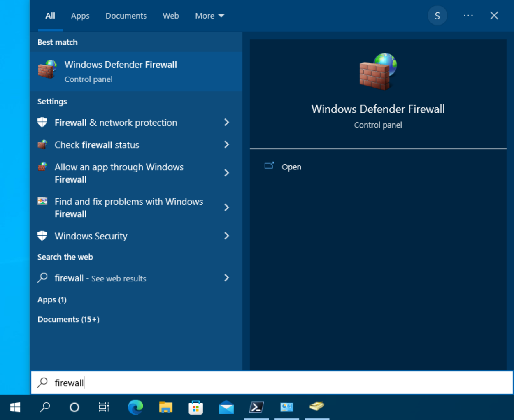The image size is (514, 420).
Task: Open File Explorer from the taskbar
Action: [x=165, y=407]
